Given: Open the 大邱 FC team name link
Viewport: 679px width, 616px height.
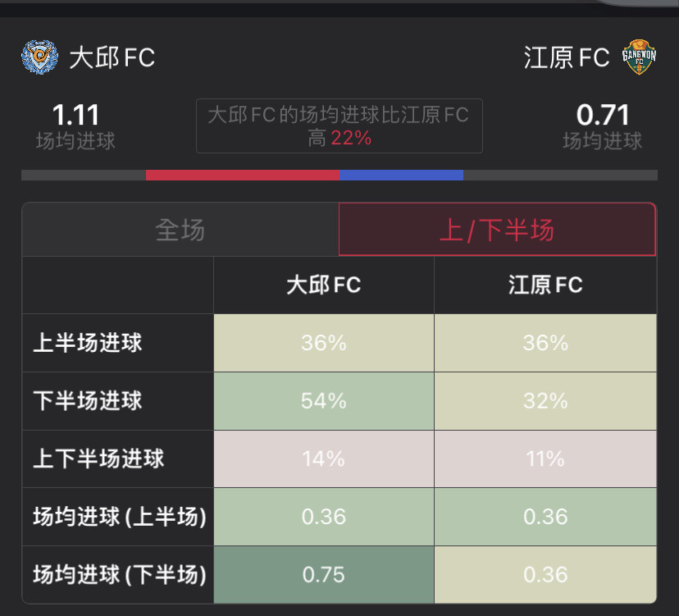Looking at the screenshot, I should tap(112, 57).
